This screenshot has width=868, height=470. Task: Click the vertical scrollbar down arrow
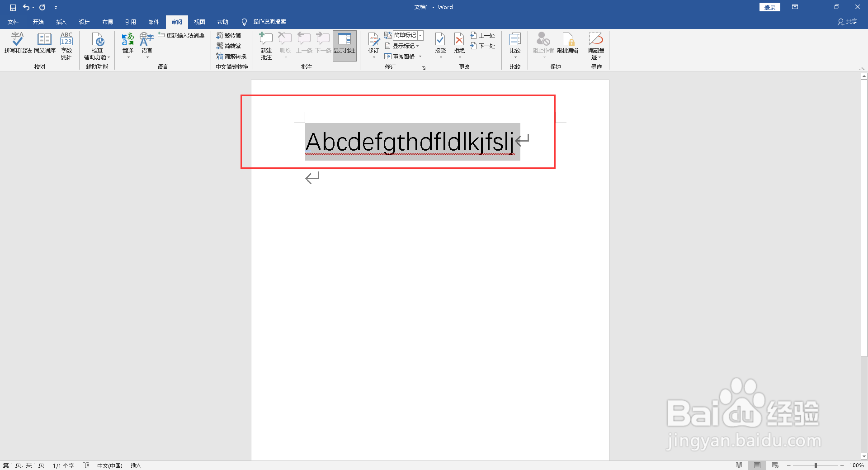(864, 456)
